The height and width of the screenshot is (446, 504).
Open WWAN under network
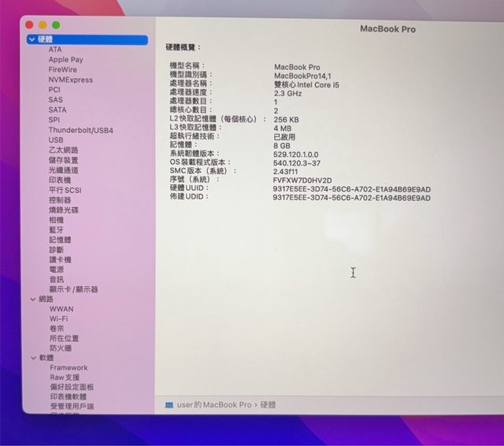pyautogui.click(x=61, y=309)
